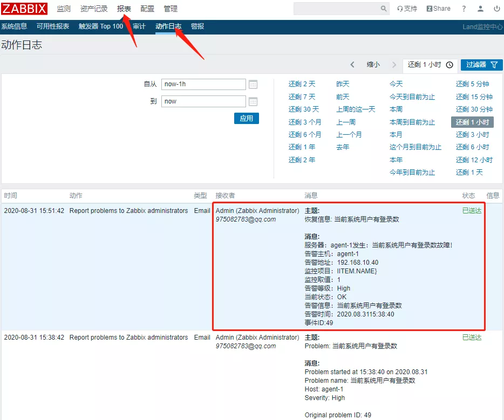504x420 pixels.
Task: Open the 还剩 1 小时 time tab
Action: pyautogui.click(x=430, y=65)
